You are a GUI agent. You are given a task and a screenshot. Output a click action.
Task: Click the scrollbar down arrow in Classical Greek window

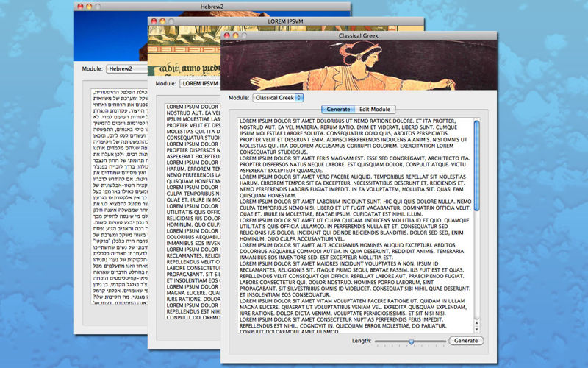476,329
